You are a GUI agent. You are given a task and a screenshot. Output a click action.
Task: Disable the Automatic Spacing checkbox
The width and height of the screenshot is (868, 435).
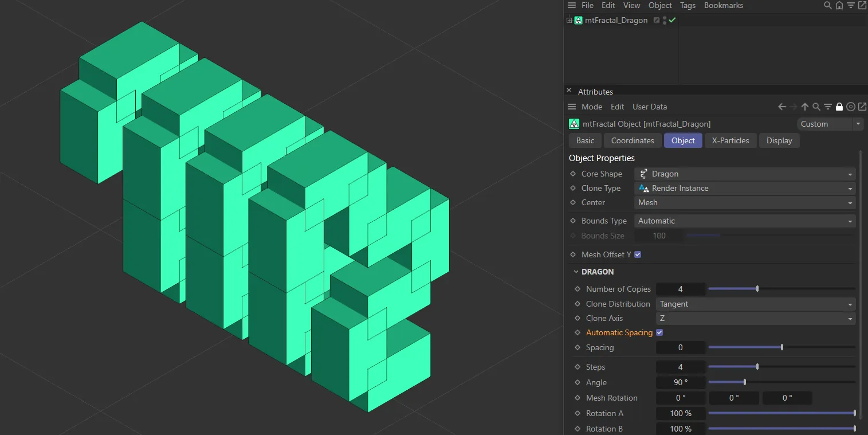[659, 332]
